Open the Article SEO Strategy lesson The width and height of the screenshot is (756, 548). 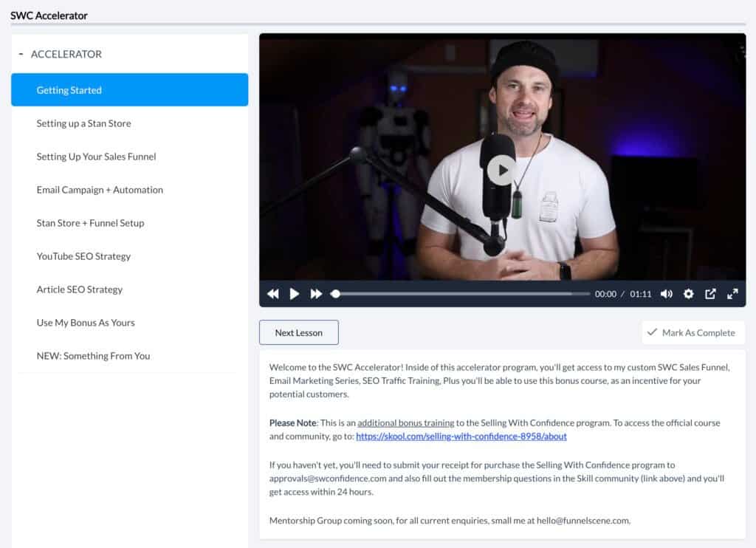[x=130, y=290]
